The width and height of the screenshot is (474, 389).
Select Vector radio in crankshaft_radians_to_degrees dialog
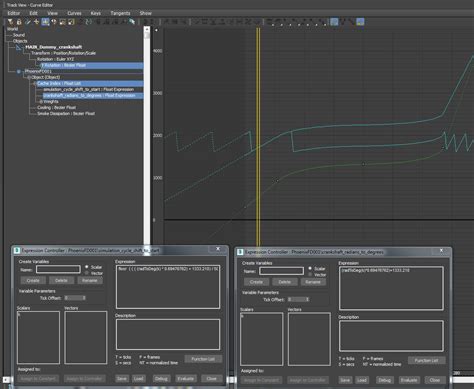(x=310, y=274)
